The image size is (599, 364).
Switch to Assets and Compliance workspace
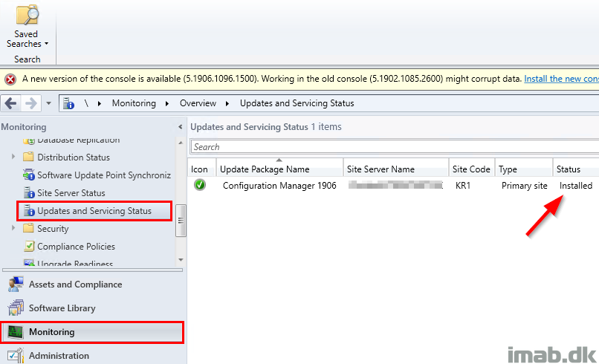click(75, 285)
